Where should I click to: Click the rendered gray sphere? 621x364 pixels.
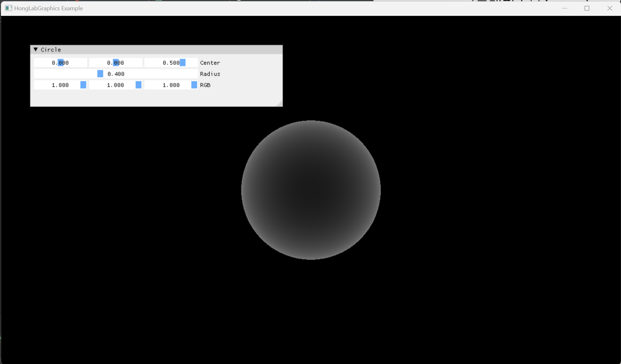[x=311, y=190]
